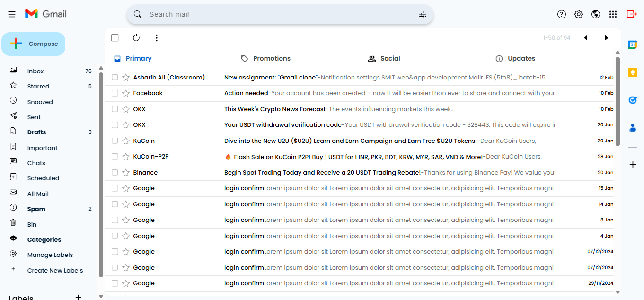
Task: Star the KuCoin email dated 30 Jan
Action: pos(126,141)
